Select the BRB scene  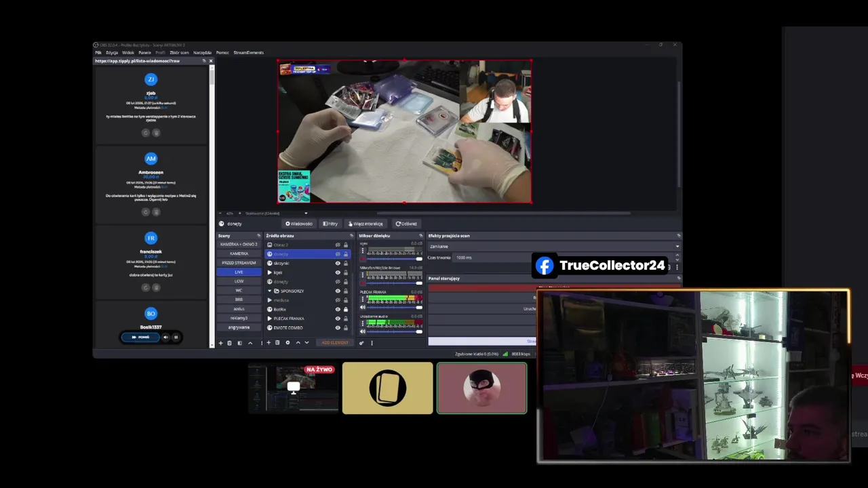click(239, 300)
